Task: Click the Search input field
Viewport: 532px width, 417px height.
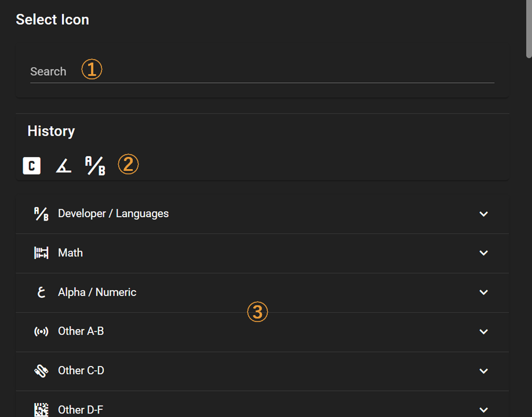Action: coord(262,72)
